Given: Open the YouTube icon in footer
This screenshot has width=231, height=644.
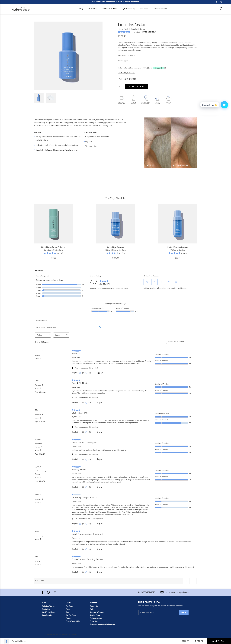Looking at the screenshot, I should point(55,592).
